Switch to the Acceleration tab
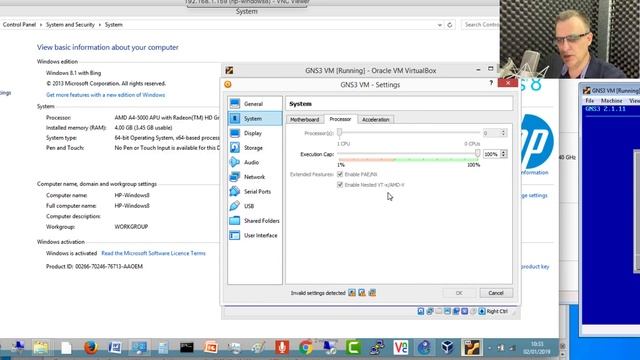Image resolution: width=640 pixels, height=360 pixels. pos(376,120)
